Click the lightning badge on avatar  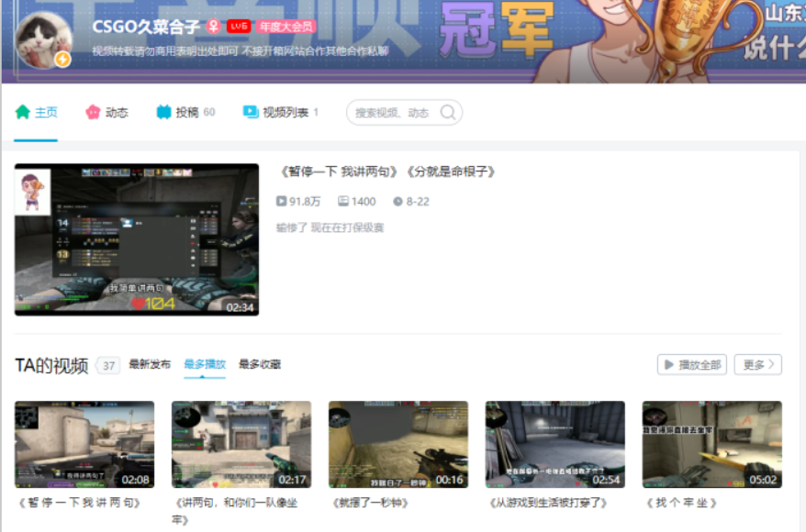click(62, 59)
